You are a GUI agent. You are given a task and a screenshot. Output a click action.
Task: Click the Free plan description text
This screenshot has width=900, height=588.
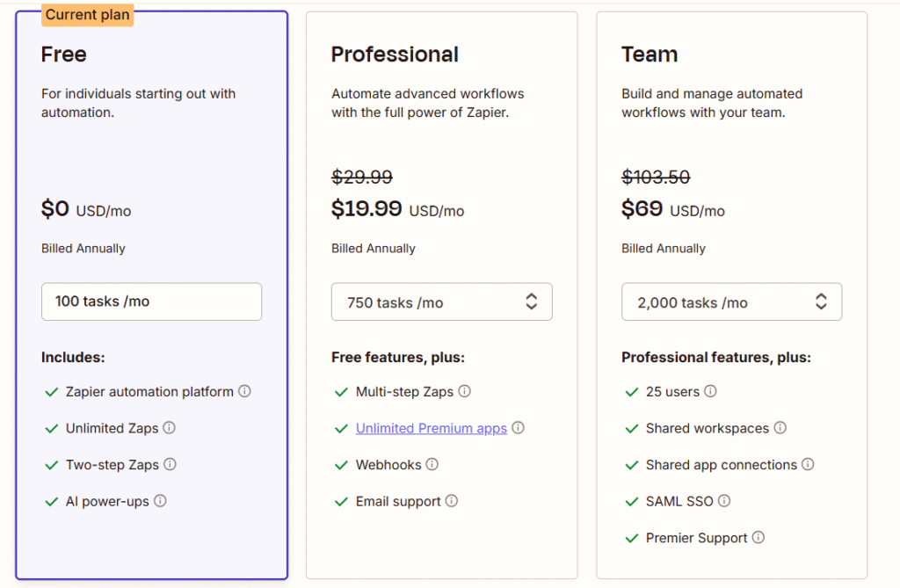138,103
